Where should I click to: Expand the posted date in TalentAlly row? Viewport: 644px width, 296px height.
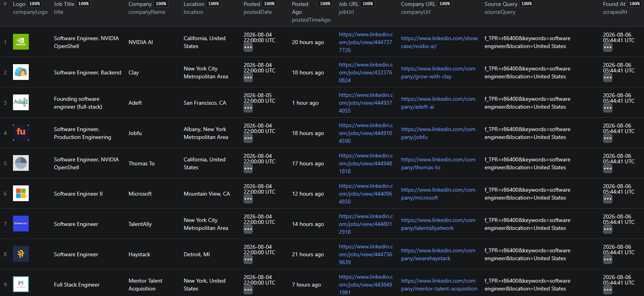(x=248, y=229)
